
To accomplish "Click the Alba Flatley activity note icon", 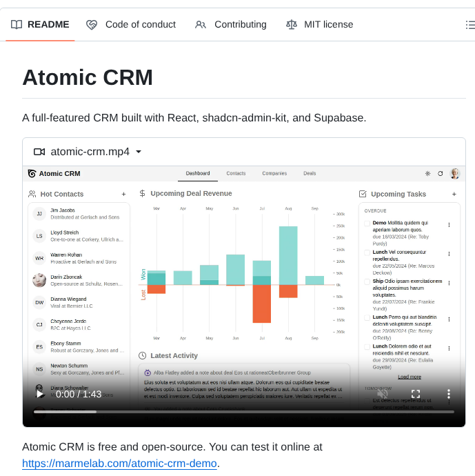I will (x=148, y=373).
